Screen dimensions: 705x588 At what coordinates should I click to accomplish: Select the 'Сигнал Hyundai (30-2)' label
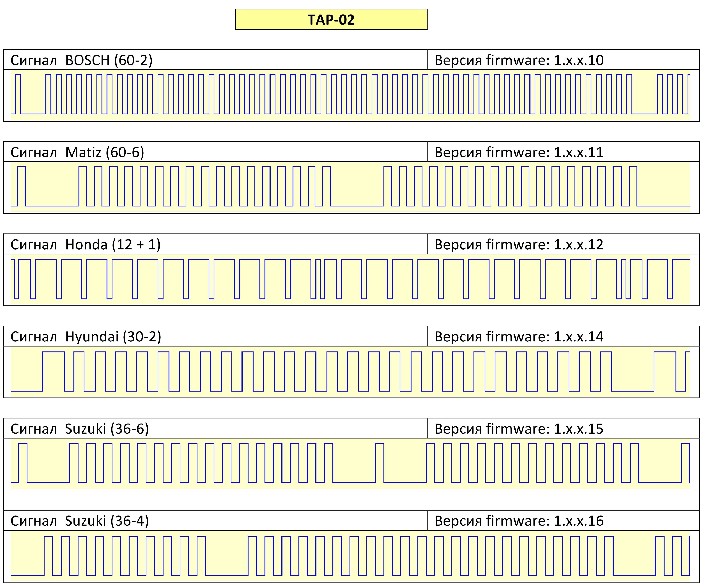click(x=86, y=336)
